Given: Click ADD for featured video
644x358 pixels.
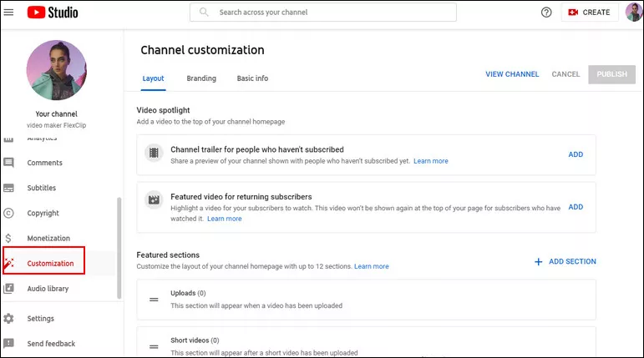Looking at the screenshot, I should coord(576,207).
